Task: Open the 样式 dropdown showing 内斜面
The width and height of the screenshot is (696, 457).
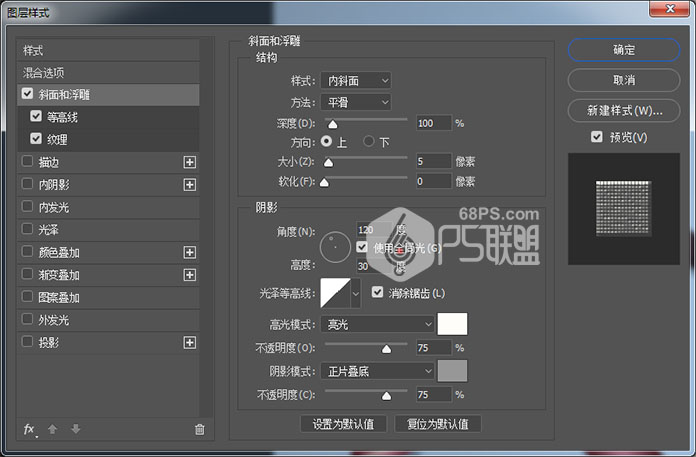Action: click(x=356, y=80)
